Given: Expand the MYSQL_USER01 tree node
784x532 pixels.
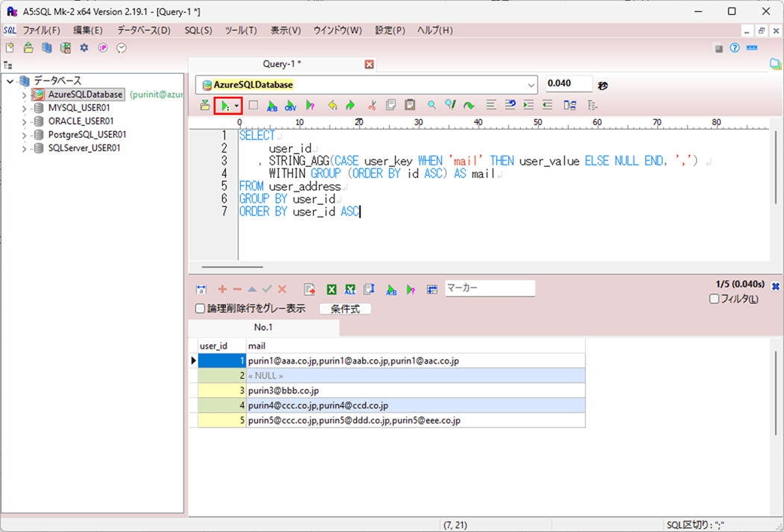Looking at the screenshot, I should click(x=25, y=108).
